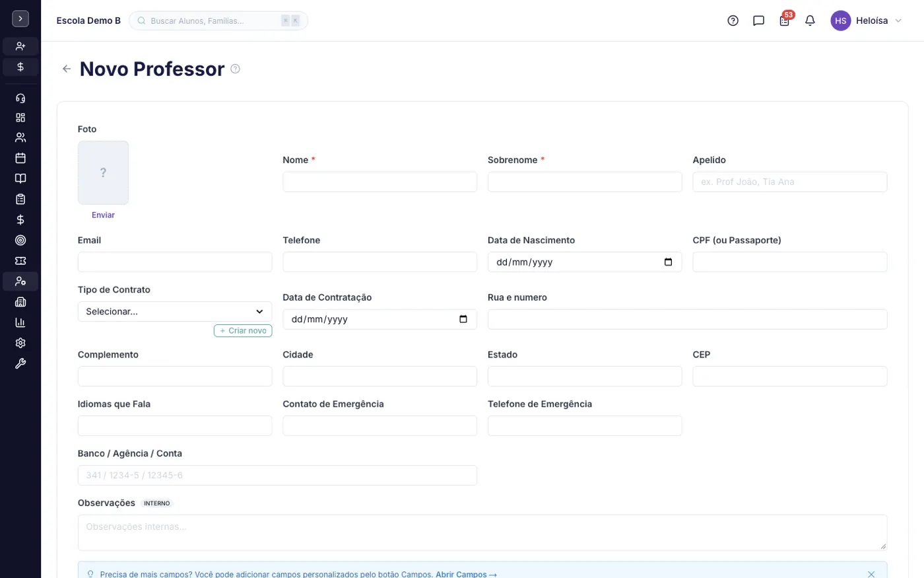This screenshot has height=578, width=924.
Task: Focus the search students and families box
Action: [x=218, y=20]
